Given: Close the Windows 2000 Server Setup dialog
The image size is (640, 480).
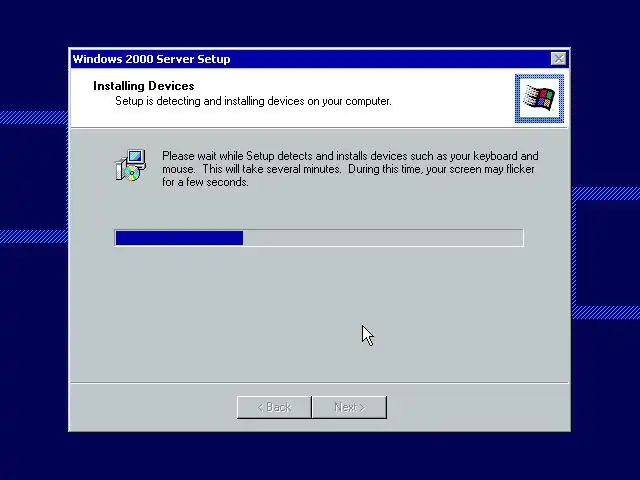Looking at the screenshot, I should coord(558,59).
